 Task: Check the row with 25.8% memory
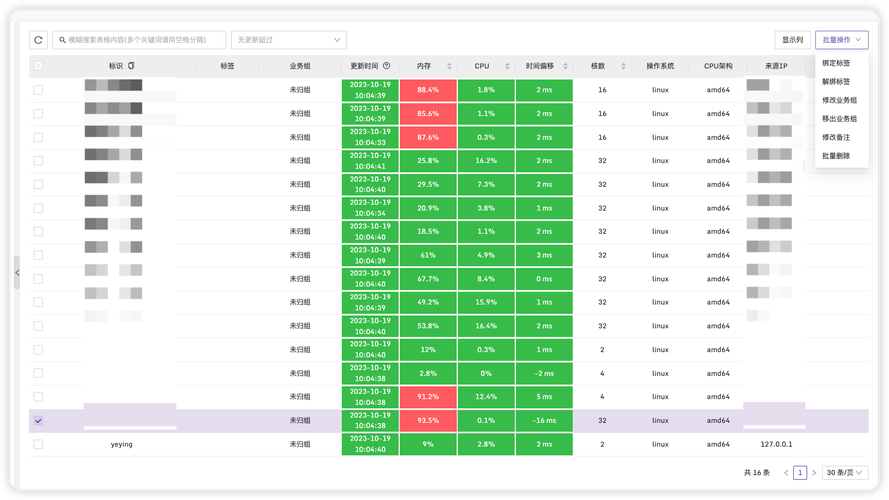click(38, 160)
